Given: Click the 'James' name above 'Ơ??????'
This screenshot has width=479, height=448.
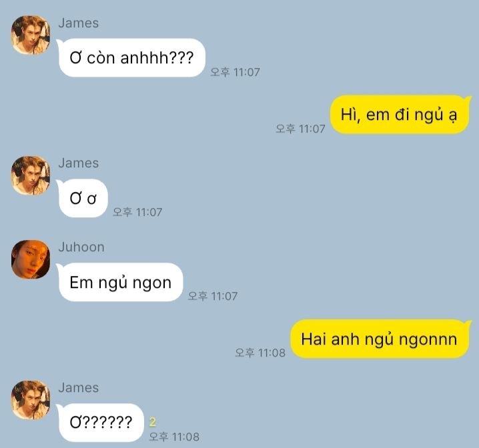Looking at the screenshot, I should pyautogui.click(x=79, y=387).
